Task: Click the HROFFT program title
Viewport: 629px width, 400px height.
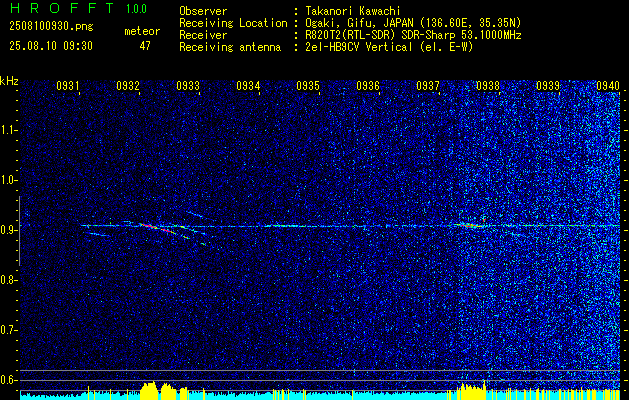Action: coord(62,8)
